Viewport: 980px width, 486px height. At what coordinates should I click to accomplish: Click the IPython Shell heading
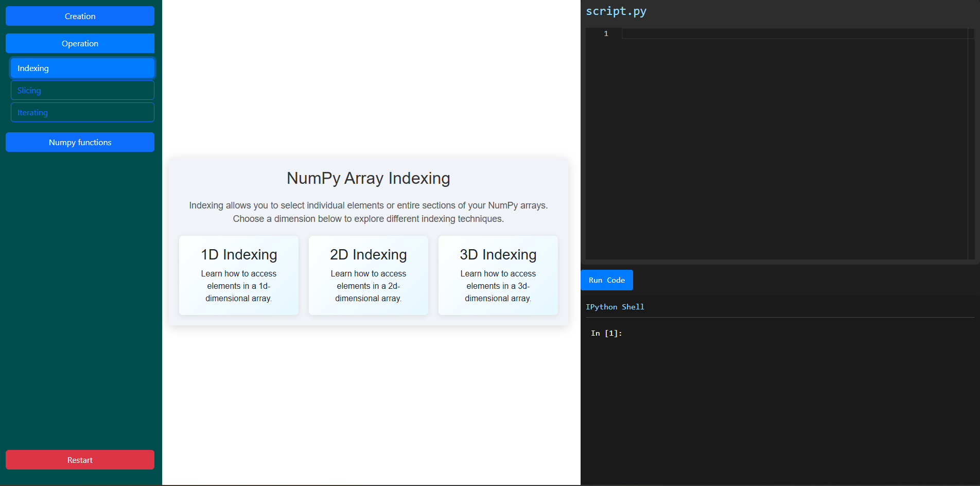pyautogui.click(x=615, y=307)
